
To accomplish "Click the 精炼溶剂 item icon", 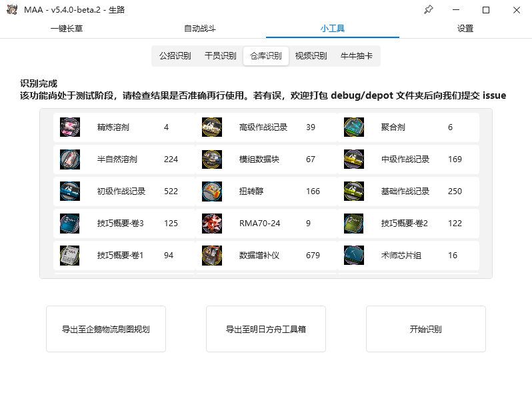I will pyautogui.click(x=70, y=127).
